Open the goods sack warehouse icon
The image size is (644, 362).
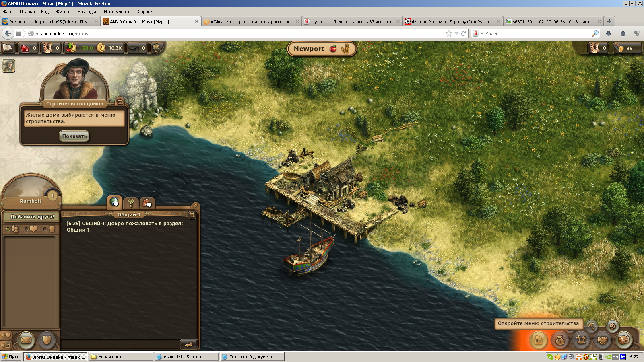tap(560, 340)
